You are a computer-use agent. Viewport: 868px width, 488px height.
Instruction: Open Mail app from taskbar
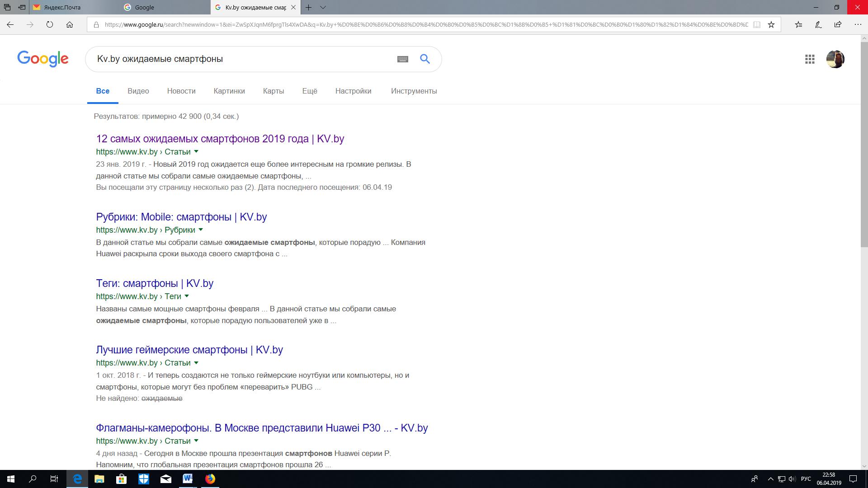[x=166, y=479]
